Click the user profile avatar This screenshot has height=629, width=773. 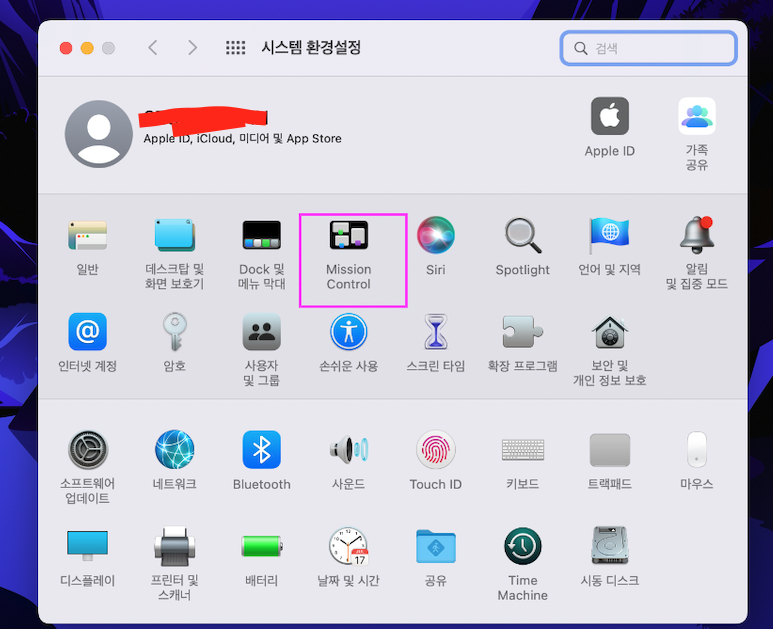click(x=99, y=134)
